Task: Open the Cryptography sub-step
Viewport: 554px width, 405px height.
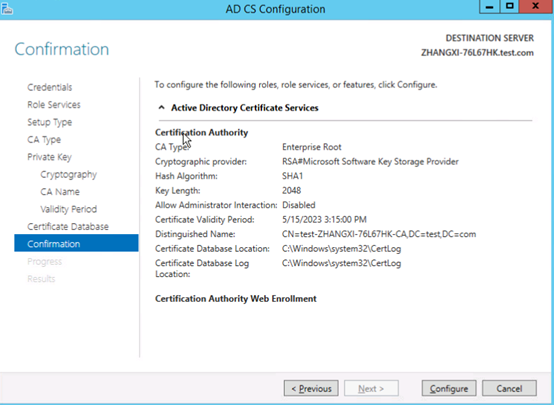Action: coord(68,174)
